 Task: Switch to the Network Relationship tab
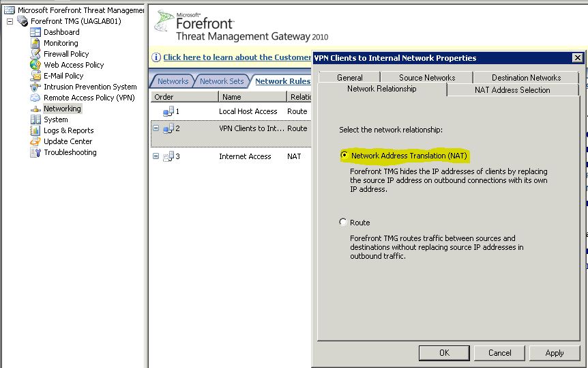[x=382, y=89]
